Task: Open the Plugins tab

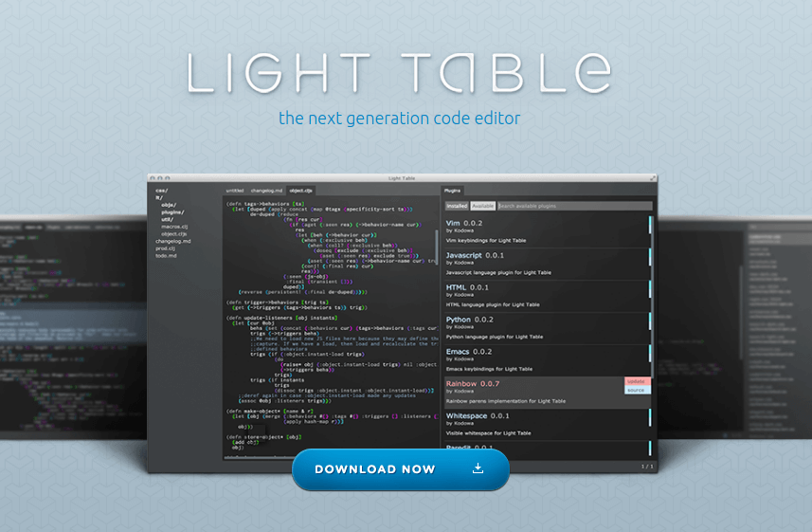Action: click(452, 191)
